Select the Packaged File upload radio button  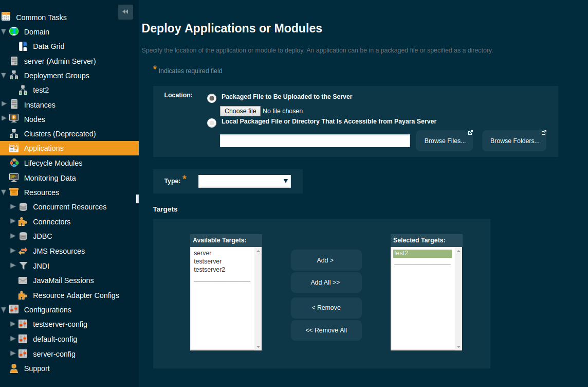coord(211,98)
